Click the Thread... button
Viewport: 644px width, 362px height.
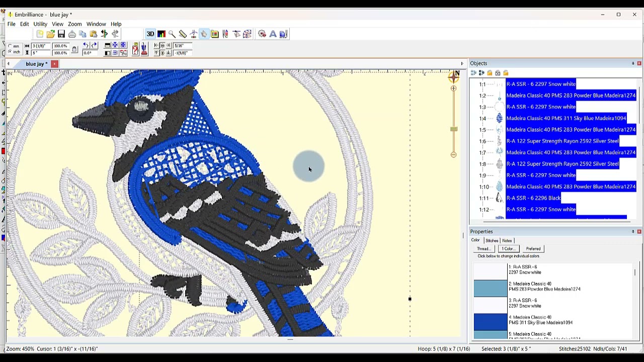coord(484,249)
